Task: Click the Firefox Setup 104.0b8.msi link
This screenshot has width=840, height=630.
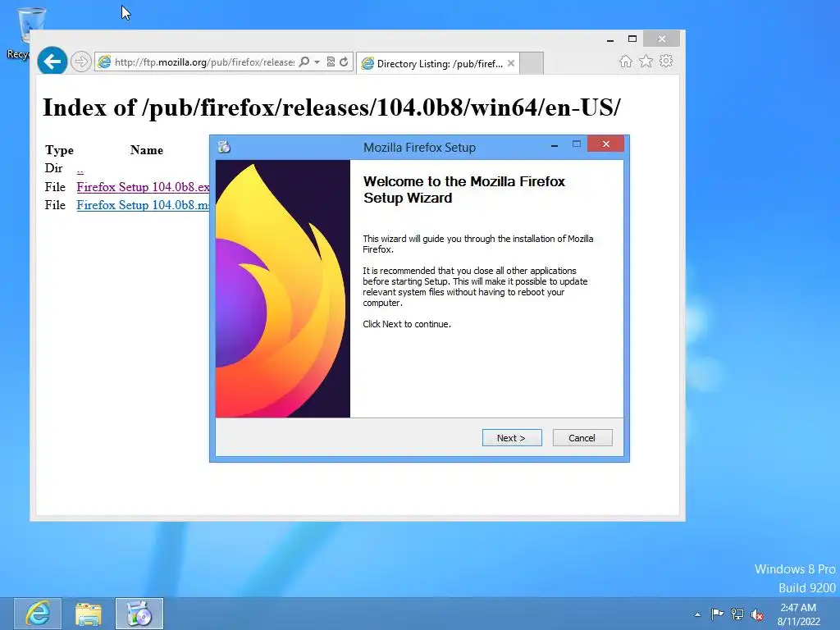Action: point(143,205)
